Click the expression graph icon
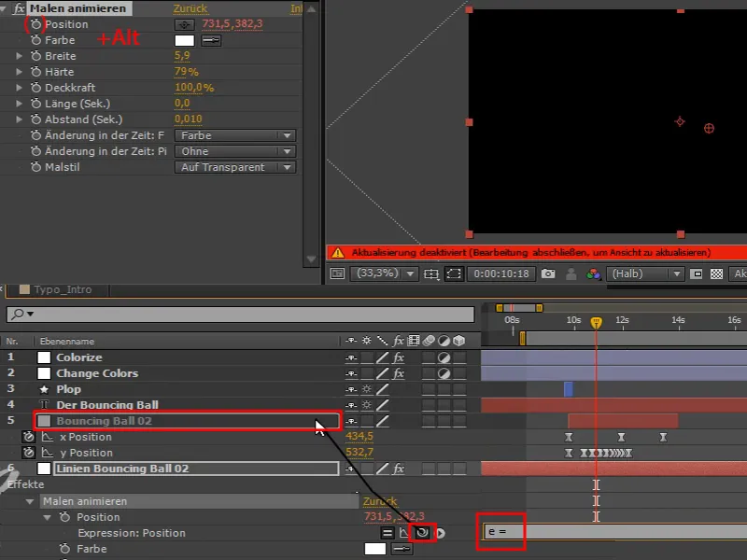The width and height of the screenshot is (747, 560). tap(404, 533)
